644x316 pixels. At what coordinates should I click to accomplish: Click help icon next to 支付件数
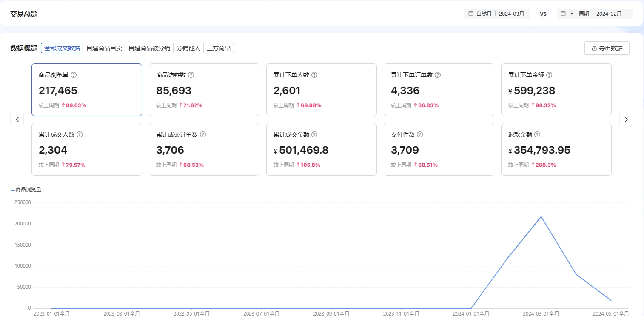420,134
